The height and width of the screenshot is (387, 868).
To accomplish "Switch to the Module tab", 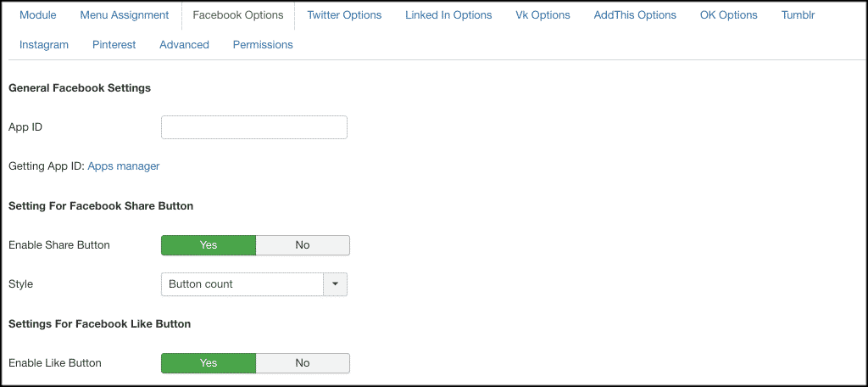I will [37, 15].
